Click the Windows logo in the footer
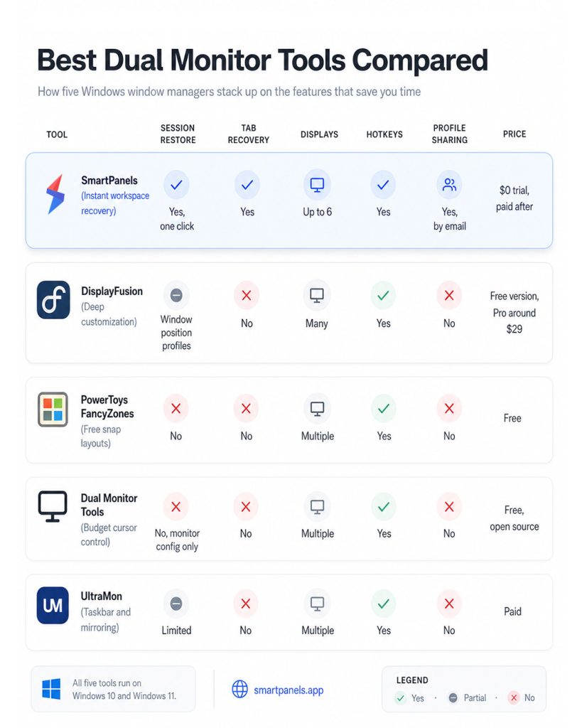This screenshot has width=582, height=728. pos(51,689)
